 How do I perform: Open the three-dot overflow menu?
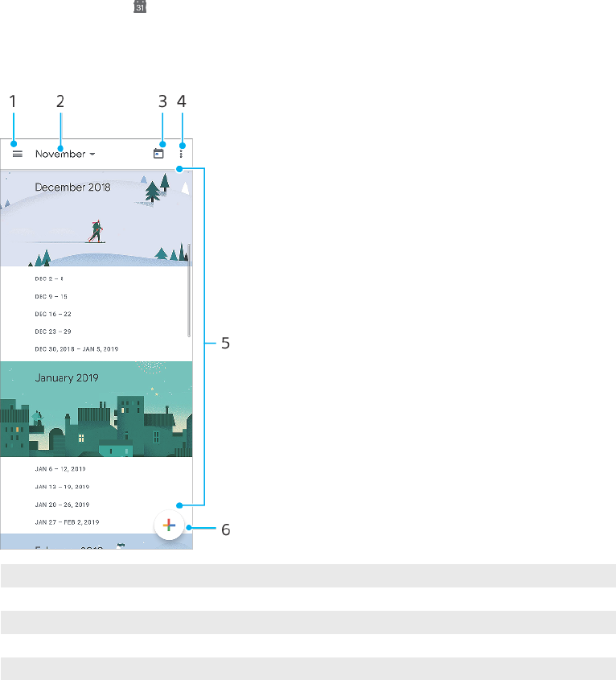pyautogui.click(x=181, y=154)
